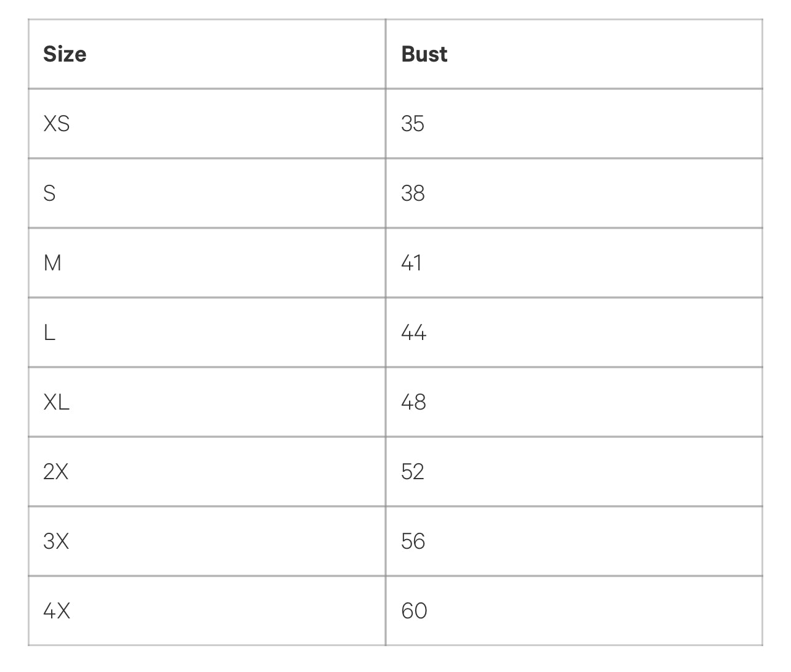Click bust measurement 56
This screenshot has height=672, width=791.
coord(413,541)
